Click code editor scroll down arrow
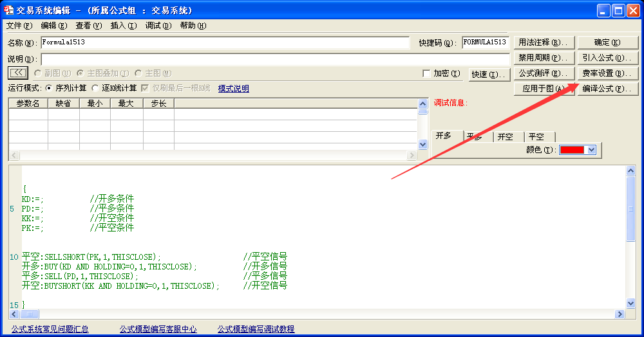Image resolution: width=644 pixels, height=337 pixels. pos(631,304)
